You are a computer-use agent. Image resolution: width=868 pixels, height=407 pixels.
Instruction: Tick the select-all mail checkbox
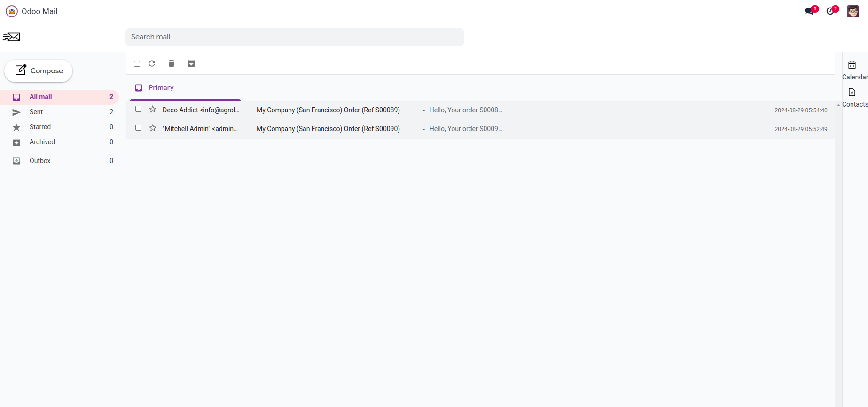tap(137, 64)
